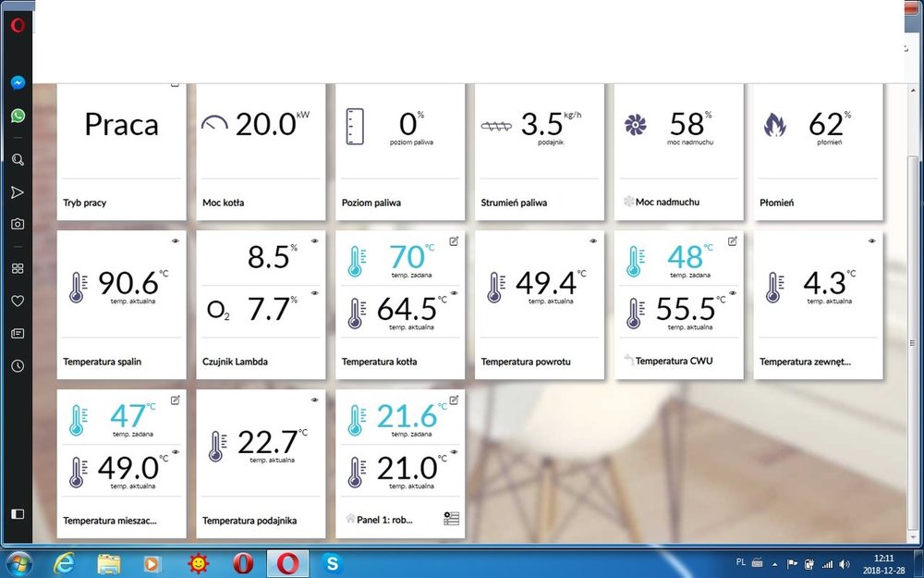The width and height of the screenshot is (924, 578).
Task: Open WhatsApp in the Opera sidebar
Action: pyautogui.click(x=17, y=116)
